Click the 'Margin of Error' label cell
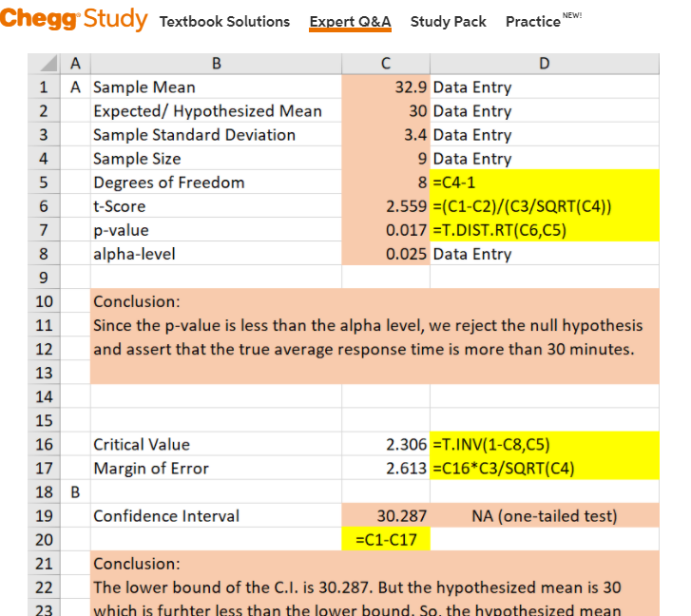The height and width of the screenshot is (616, 691). point(216,468)
